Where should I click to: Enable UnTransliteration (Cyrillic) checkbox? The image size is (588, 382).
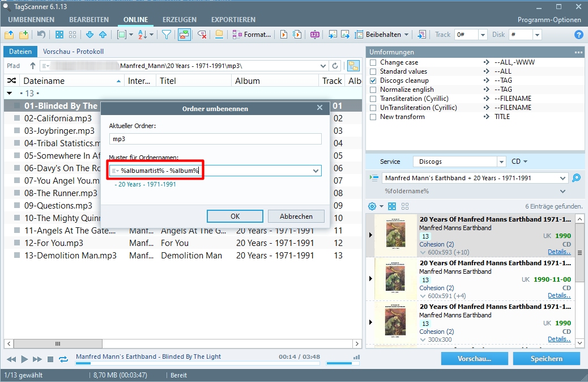(x=373, y=108)
